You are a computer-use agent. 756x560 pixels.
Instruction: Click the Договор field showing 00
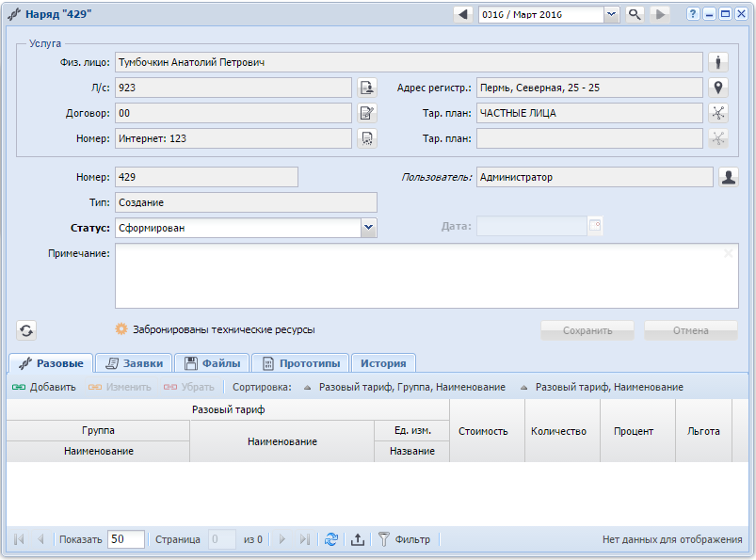pos(233,113)
